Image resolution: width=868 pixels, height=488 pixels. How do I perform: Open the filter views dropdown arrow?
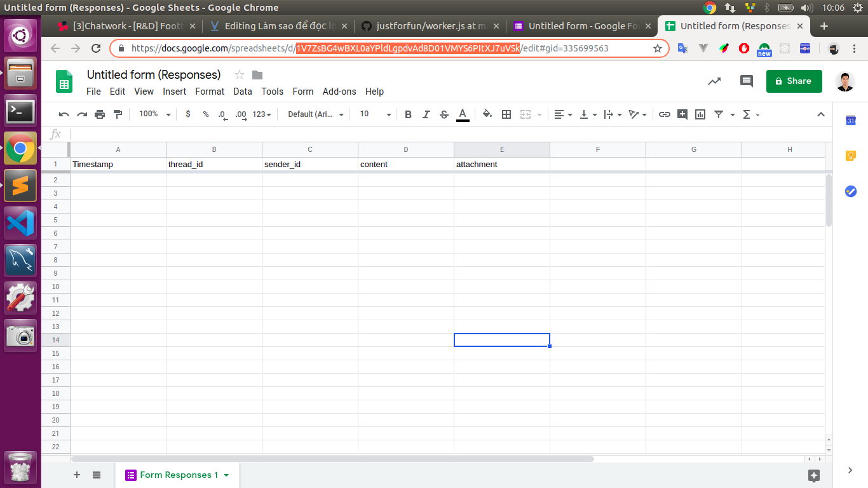tap(733, 115)
